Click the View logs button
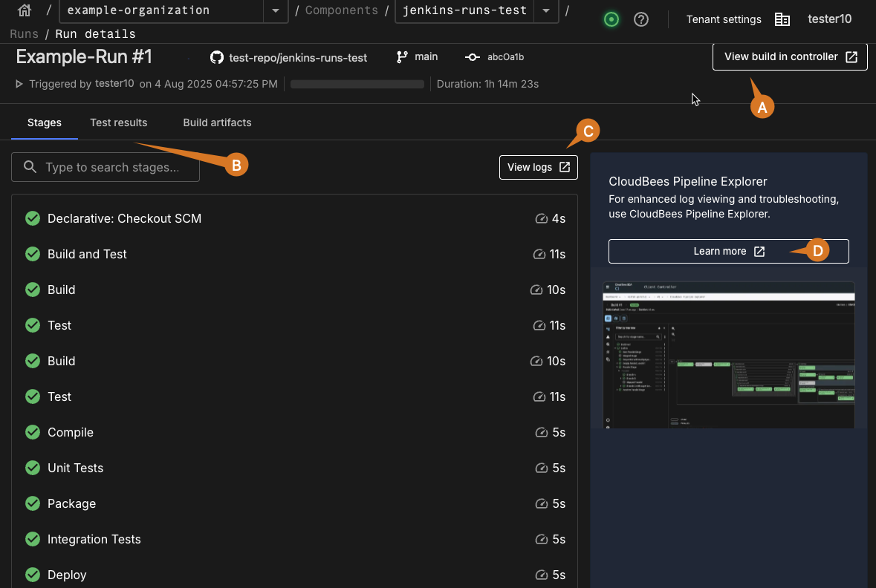This screenshot has width=876, height=588. (x=538, y=167)
